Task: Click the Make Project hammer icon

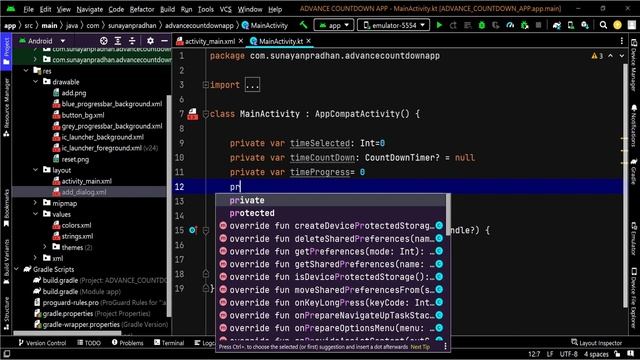Action: tap(303, 25)
